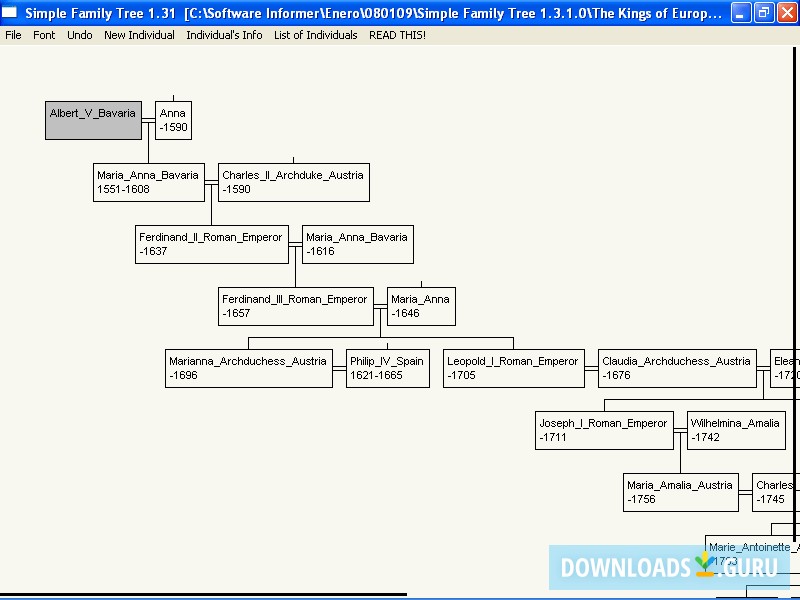Select the Anna -1590 box
The width and height of the screenshot is (800, 600).
173,120
